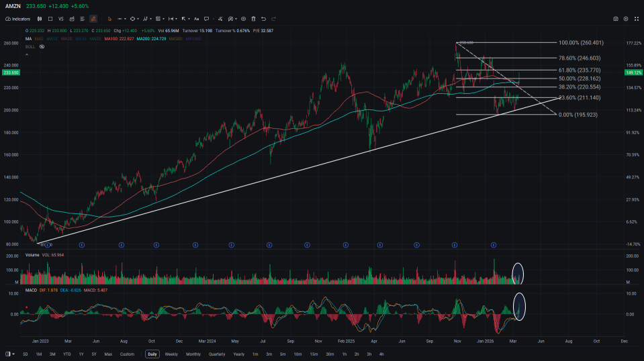
Task: Select the orange cursor pointer tool
Action: click(x=109, y=19)
